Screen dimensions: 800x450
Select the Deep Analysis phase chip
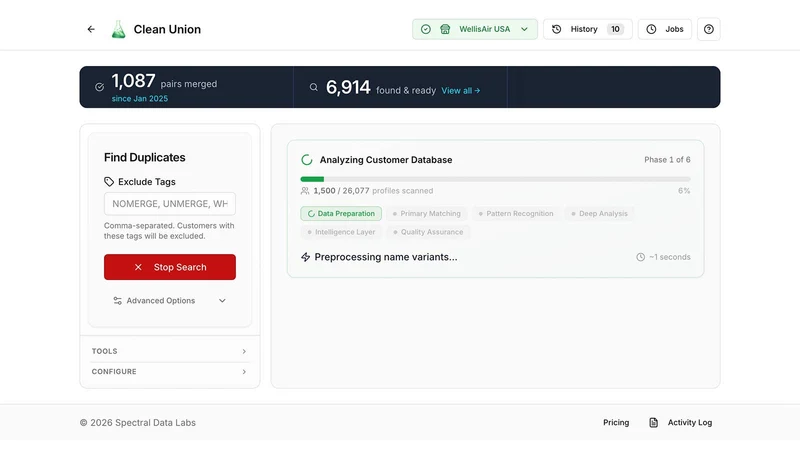coord(599,213)
